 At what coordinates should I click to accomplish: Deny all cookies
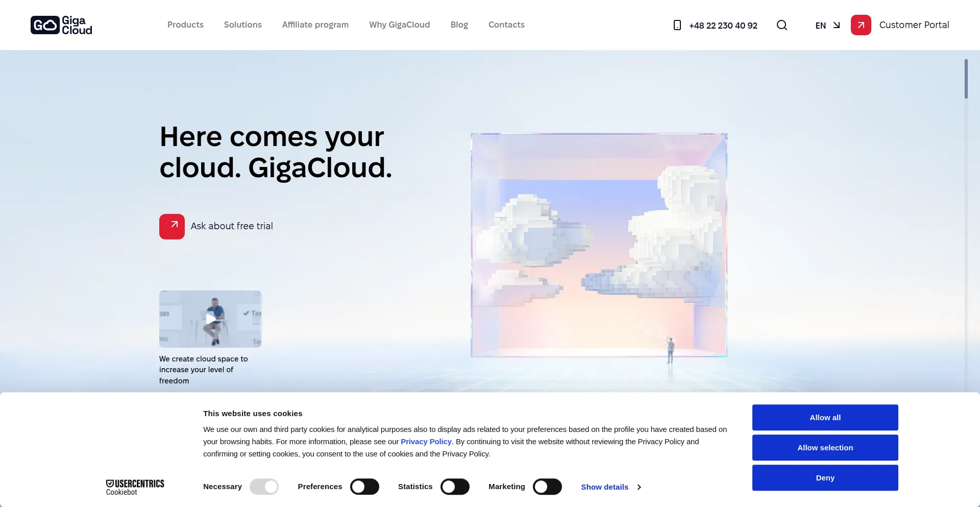[x=825, y=478]
